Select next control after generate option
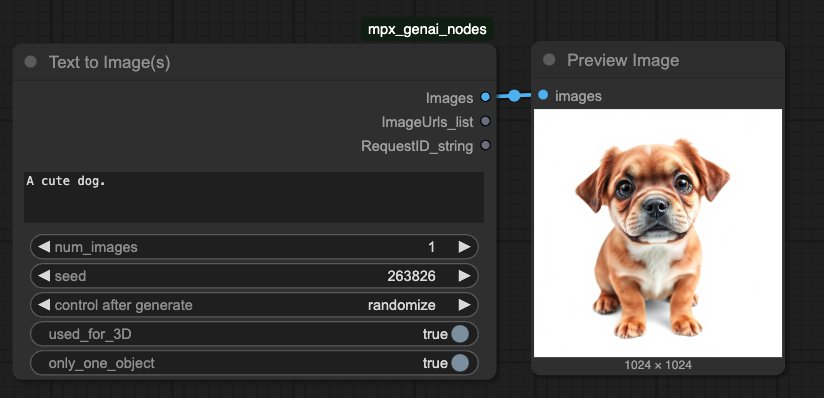 point(464,305)
